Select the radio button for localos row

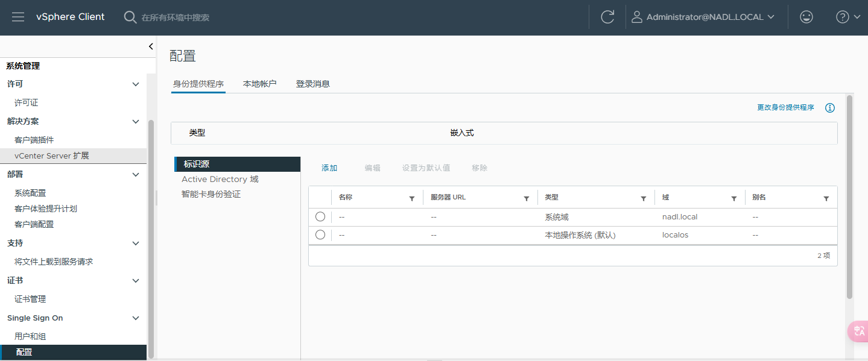point(320,234)
